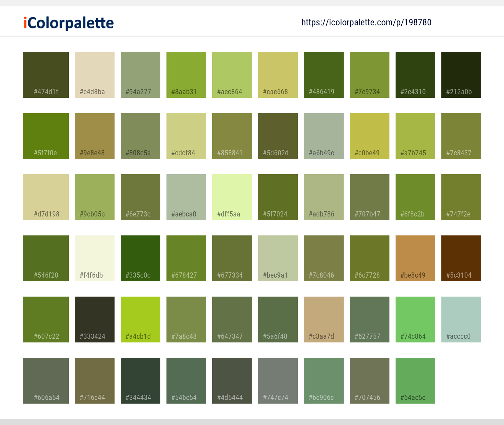Pick the #546f20 swatch
This screenshot has width=504, height=425.
[x=46, y=258]
